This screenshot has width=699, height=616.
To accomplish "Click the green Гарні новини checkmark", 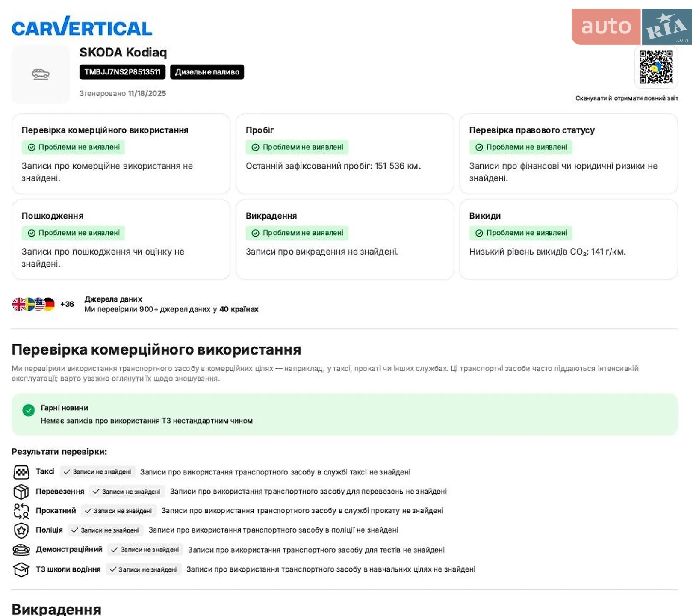I will tap(29, 410).
